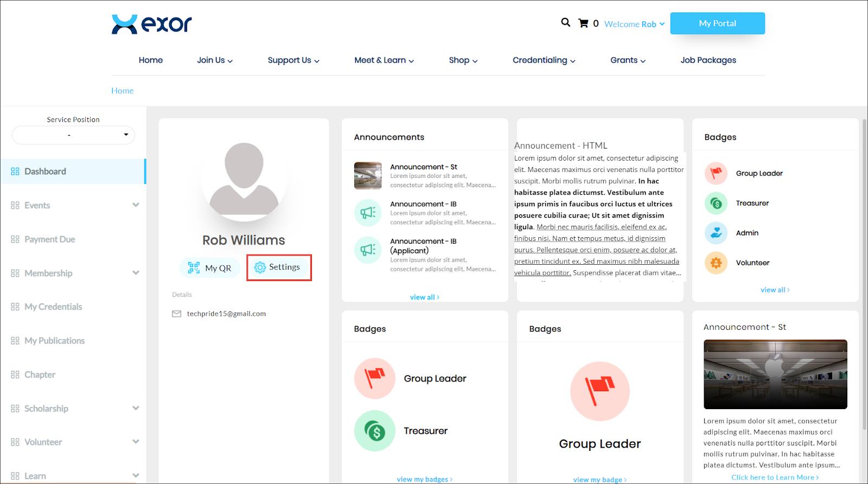Open the Service Position dropdown
Image resolution: width=868 pixels, height=484 pixels.
pyautogui.click(x=73, y=135)
